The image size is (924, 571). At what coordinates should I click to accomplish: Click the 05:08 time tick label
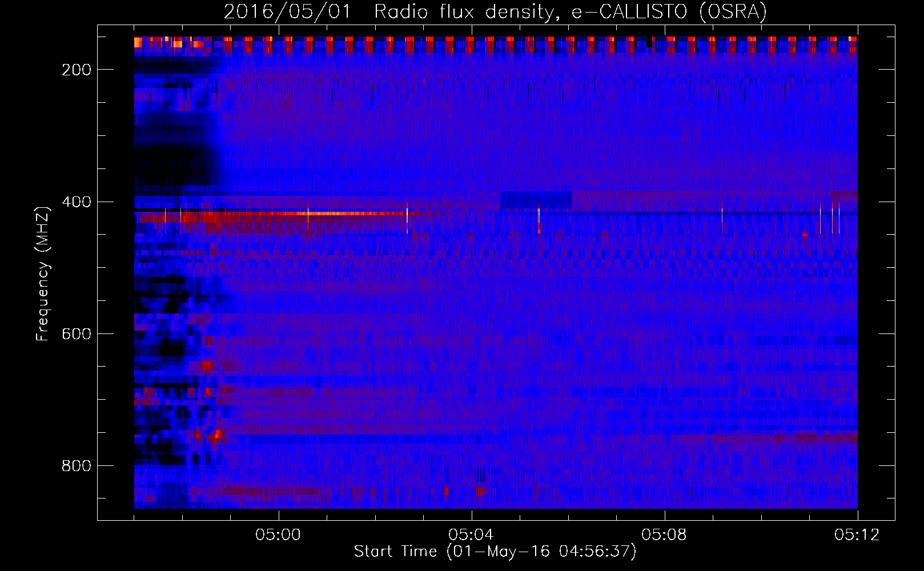664,535
